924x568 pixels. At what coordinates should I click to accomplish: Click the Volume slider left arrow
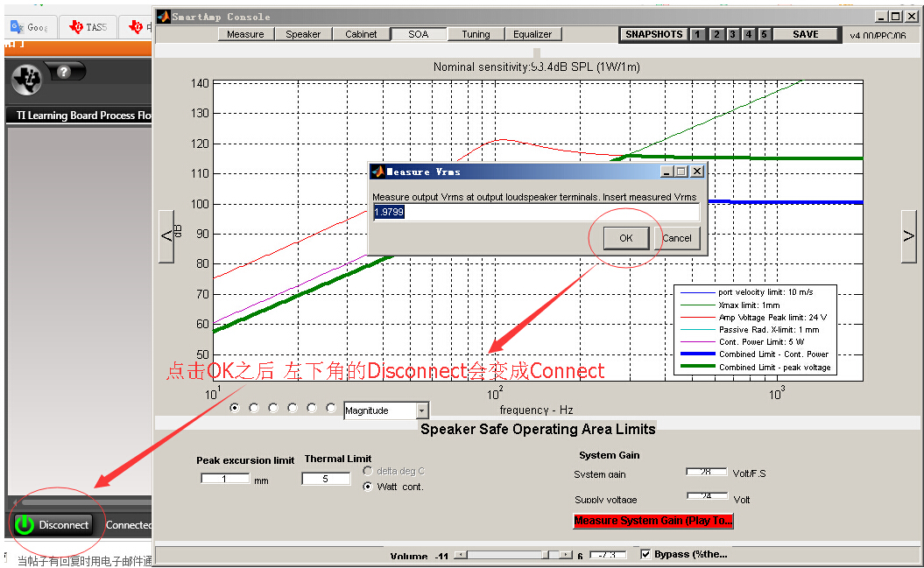pyautogui.click(x=460, y=555)
